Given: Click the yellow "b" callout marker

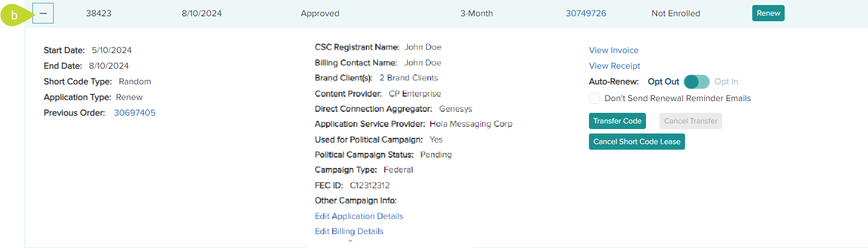Looking at the screenshot, I should [x=15, y=15].
